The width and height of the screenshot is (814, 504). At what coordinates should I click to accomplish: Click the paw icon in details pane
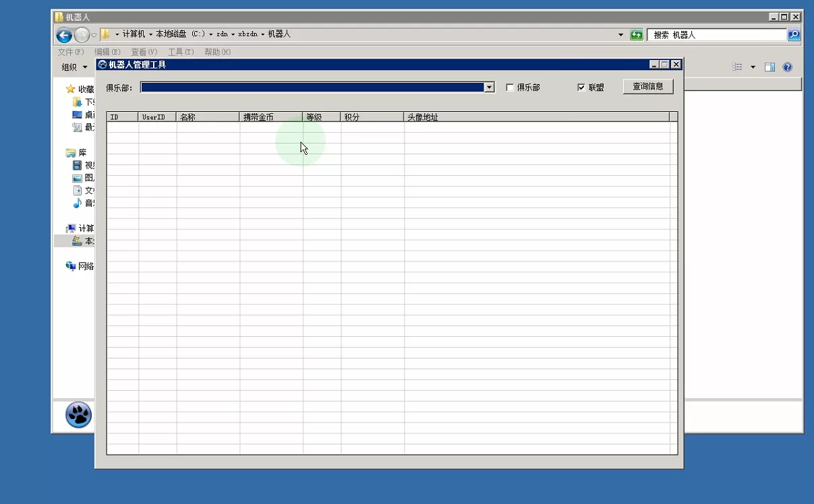coord(78,414)
